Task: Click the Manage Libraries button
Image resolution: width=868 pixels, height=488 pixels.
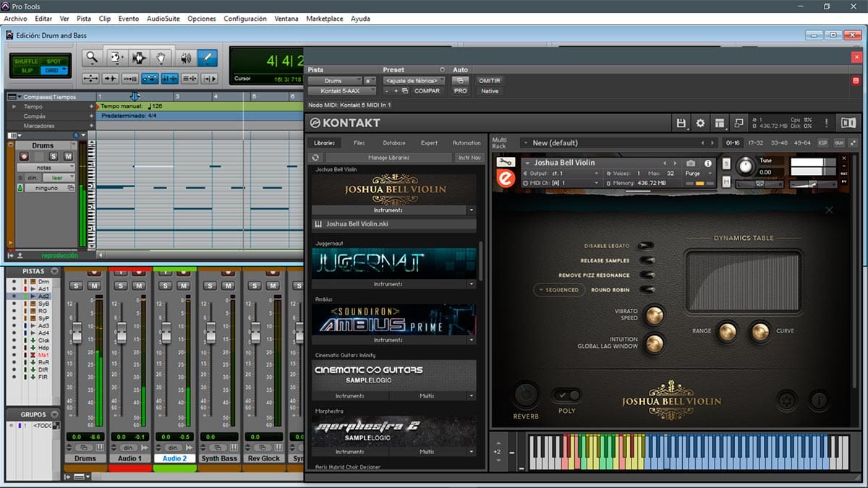Action: 388,158
